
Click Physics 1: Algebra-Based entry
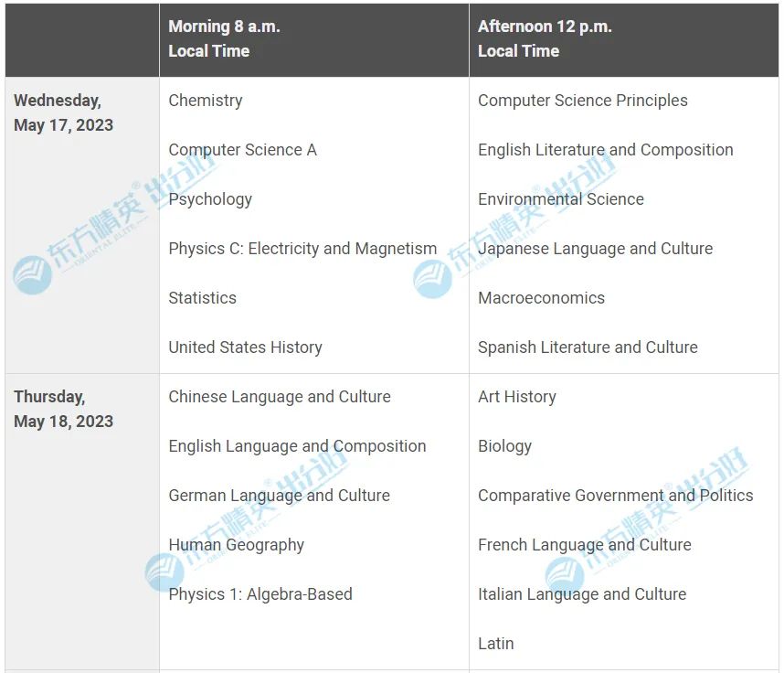pyautogui.click(x=260, y=594)
